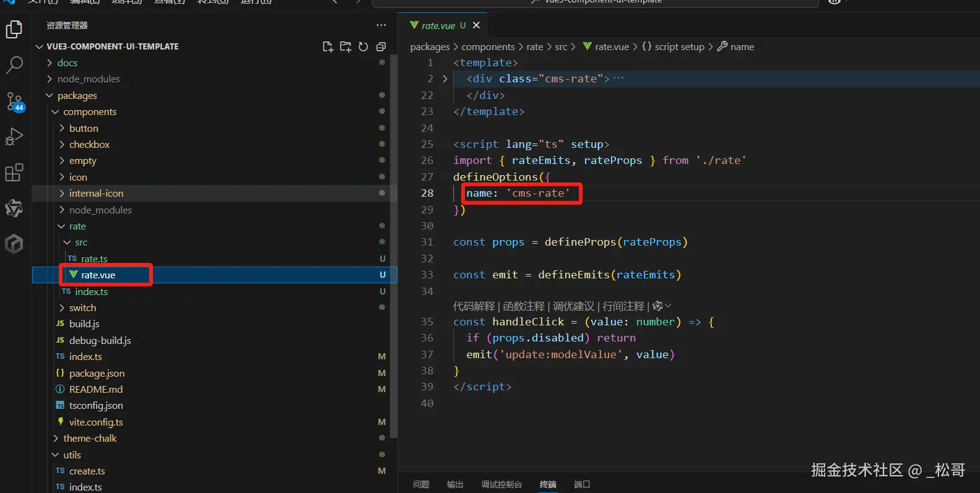Screen dimensions: 980x493
Task: Click the name breadcrumb segment
Action: 735,47
